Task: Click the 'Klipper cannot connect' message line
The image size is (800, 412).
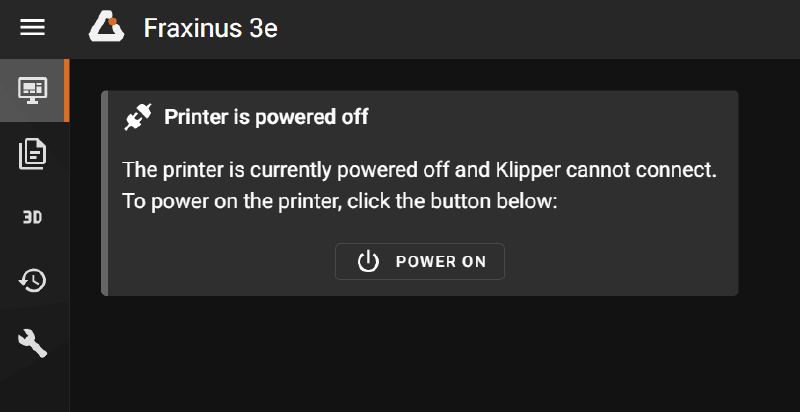Action: tap(419, 168)
